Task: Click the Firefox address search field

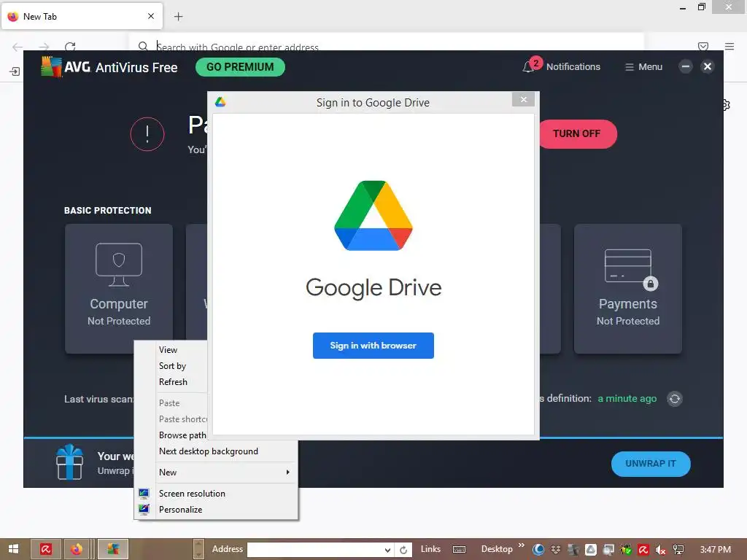Action: click(386, 47)
